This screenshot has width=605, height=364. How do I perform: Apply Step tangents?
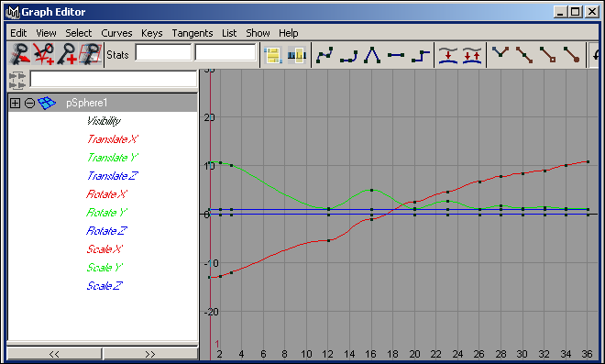tap(420, 55)
